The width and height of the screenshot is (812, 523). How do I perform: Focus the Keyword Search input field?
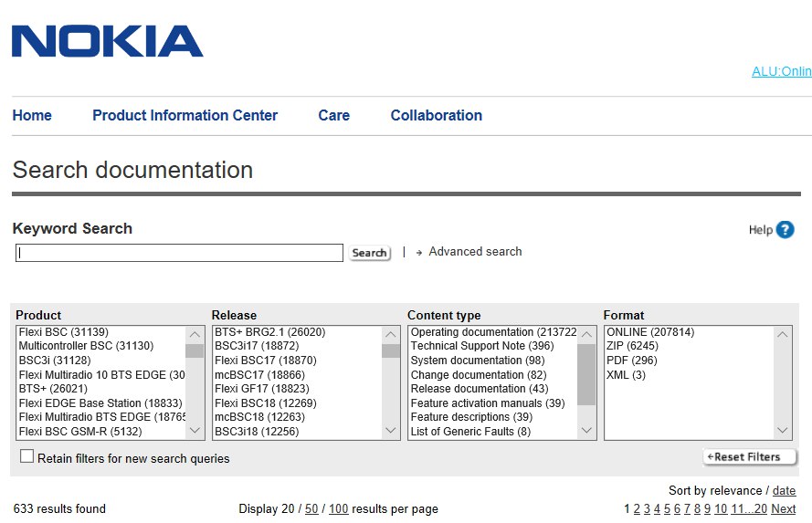(179, 253)
